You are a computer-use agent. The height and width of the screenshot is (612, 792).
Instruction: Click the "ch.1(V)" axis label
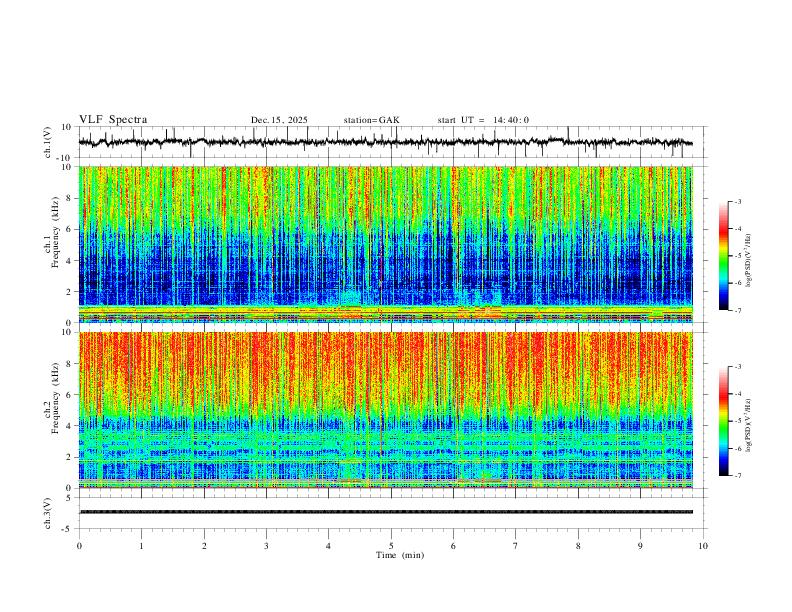(x=48, y=142)
